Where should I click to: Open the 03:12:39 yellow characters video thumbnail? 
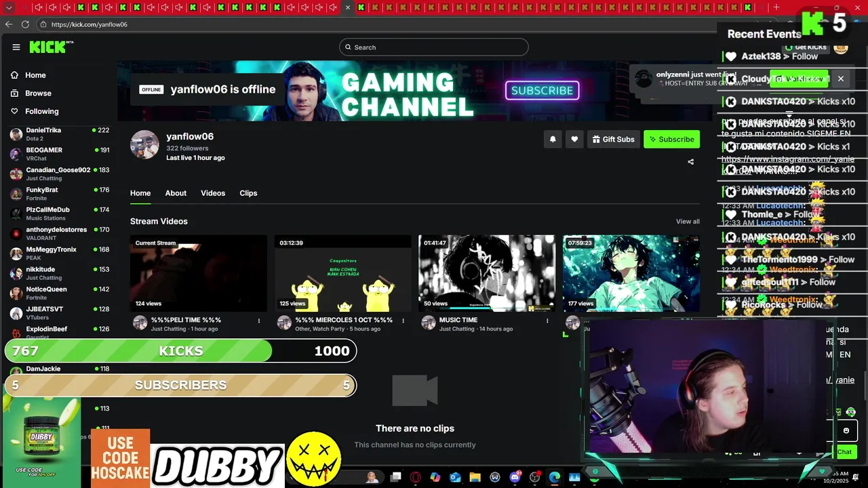click(343, 273)
